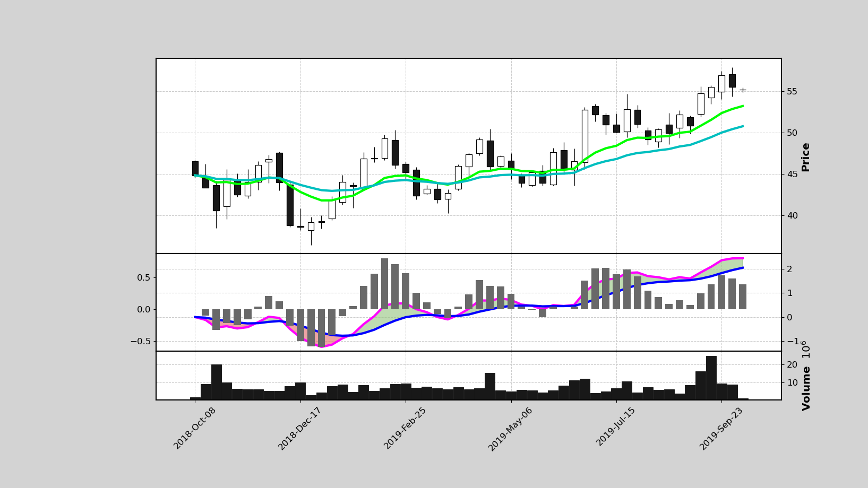Click the lowest MACD histogram bar in January 2019
868x488 pixels.
click(321, 328)
